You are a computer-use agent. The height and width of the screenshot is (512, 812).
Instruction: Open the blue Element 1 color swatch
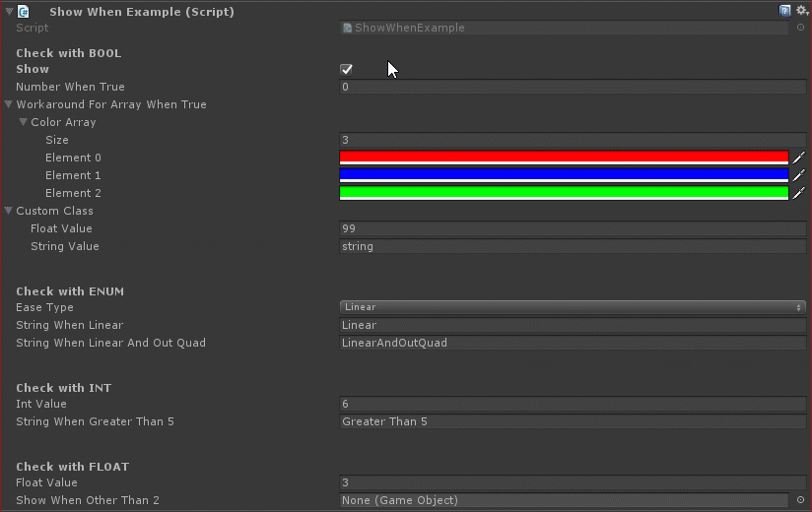tap(564, 175)
